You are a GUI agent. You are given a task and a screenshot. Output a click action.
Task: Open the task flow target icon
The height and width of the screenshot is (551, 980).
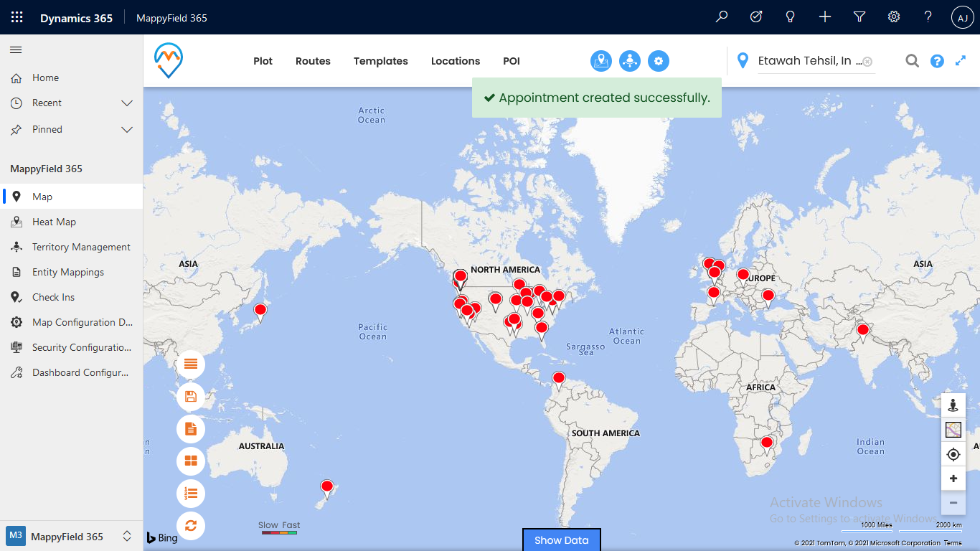click(756, 17)
